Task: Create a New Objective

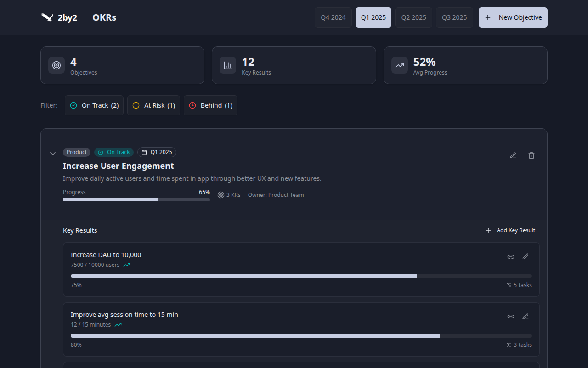Action: pyautogui.click(x=513, y=17)
